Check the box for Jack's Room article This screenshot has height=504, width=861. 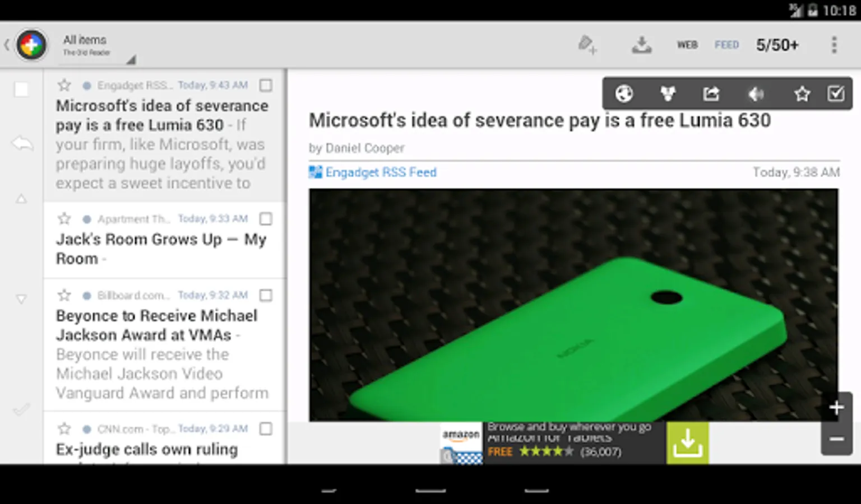point(266,219)
